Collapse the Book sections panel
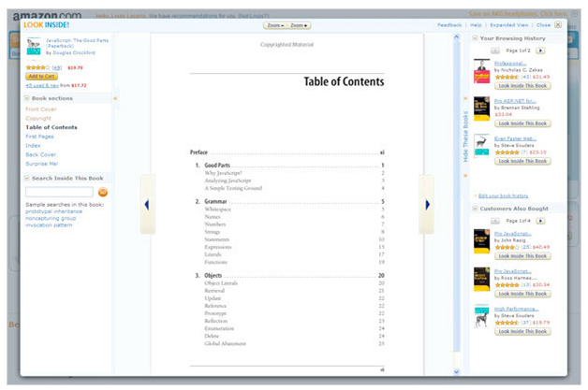Image resolution: width=588 pixels, height=390 pixels. coord(27,98)
